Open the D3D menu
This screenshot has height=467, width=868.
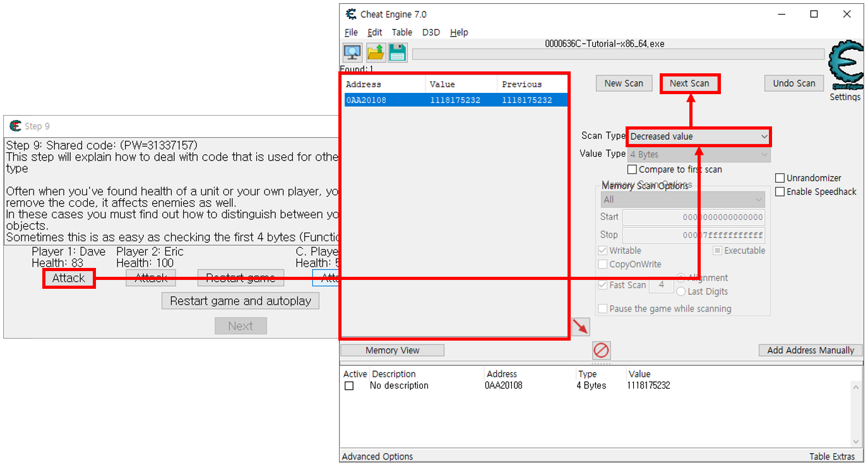pyautogui.click(x=431, y=32)
